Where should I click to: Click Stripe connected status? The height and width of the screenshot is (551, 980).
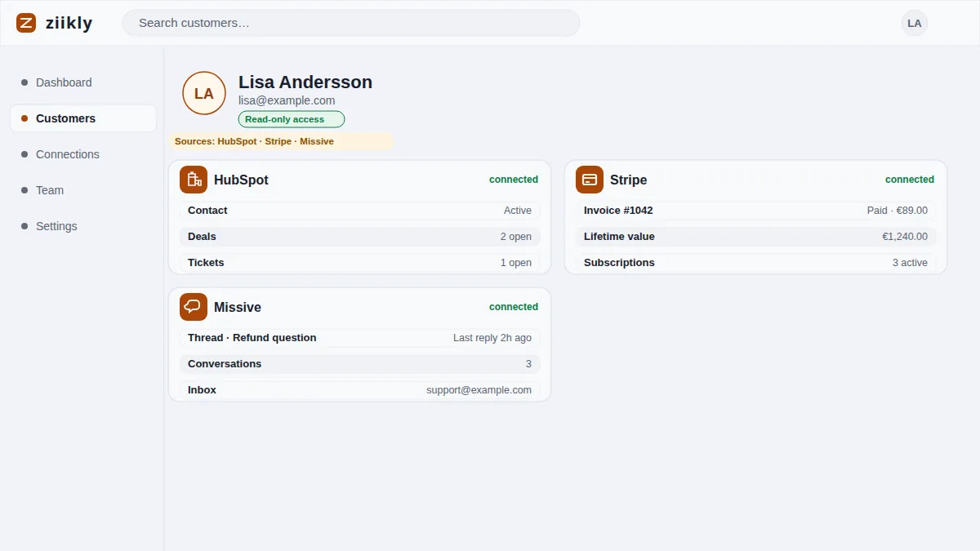tap(910, 180)
